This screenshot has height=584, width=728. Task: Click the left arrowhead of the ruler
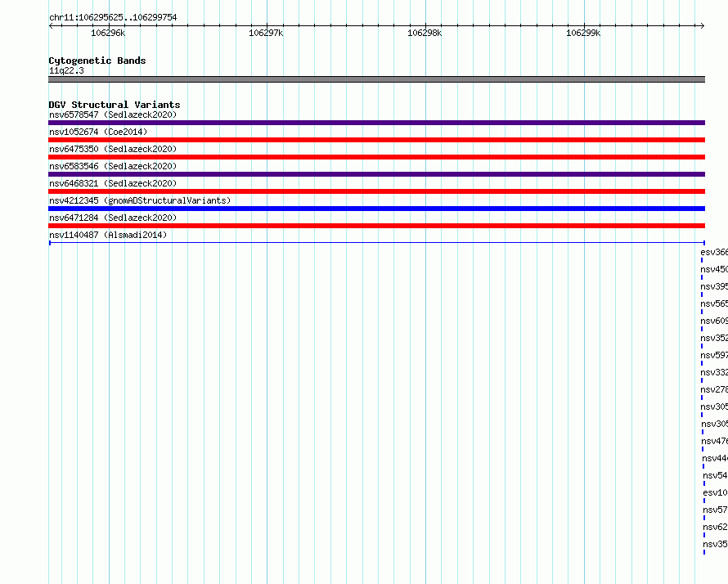click(51, 25)
